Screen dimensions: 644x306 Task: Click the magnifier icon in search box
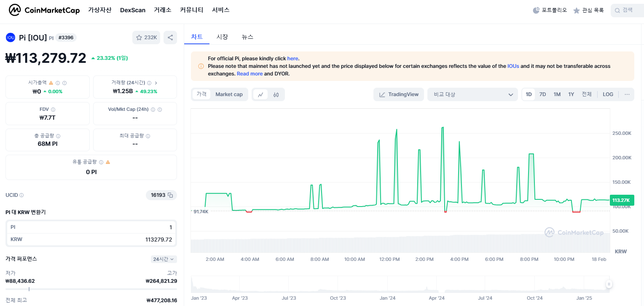coord(617,10)
